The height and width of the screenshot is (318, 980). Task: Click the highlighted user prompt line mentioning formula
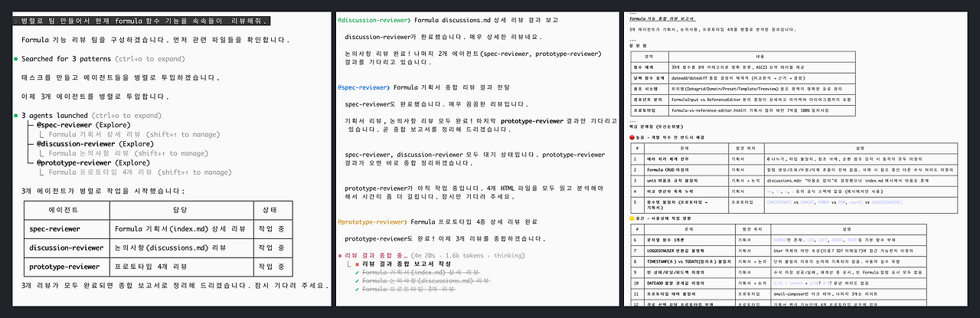click(142, 21)
